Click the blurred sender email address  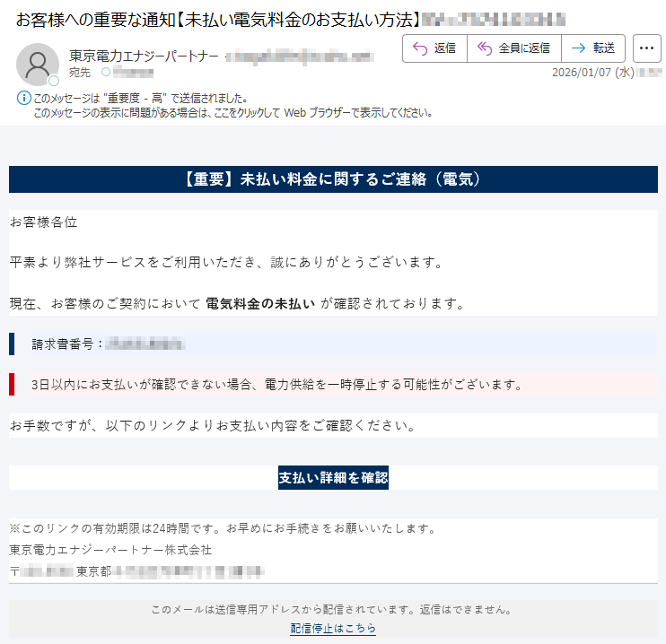point(299,57)
